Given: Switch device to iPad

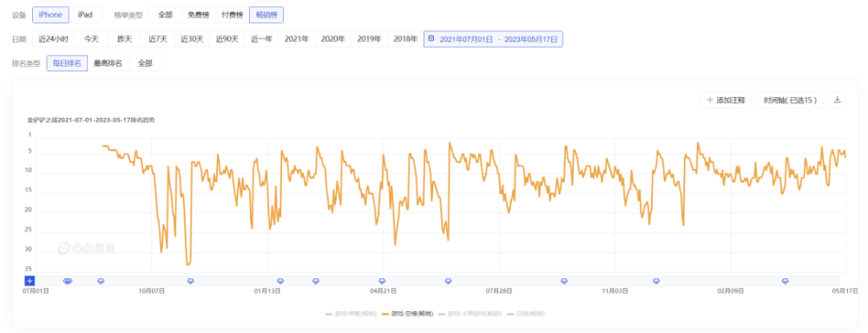Looking at the screenshot, I should [85, 15].
